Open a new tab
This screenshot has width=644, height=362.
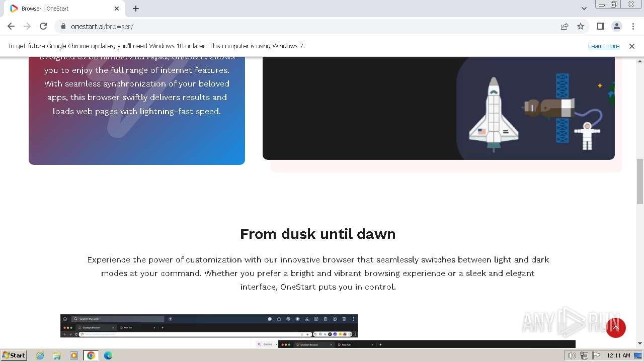click(x=136, y=9)
